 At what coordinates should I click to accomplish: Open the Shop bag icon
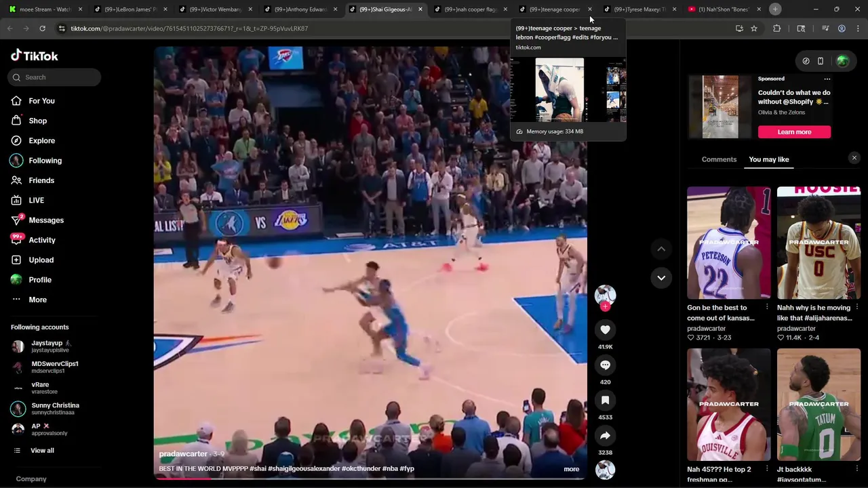(x=16, y=121)
